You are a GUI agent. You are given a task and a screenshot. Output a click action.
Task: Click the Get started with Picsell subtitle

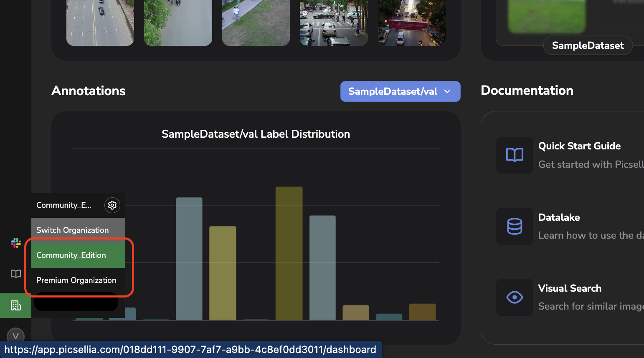pyautogui.click(x=591, y=164)
